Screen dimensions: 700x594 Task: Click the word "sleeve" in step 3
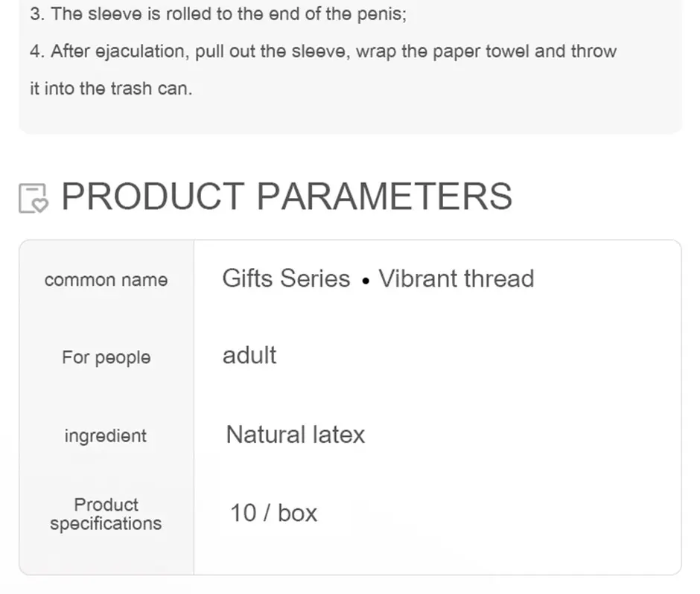107,14
